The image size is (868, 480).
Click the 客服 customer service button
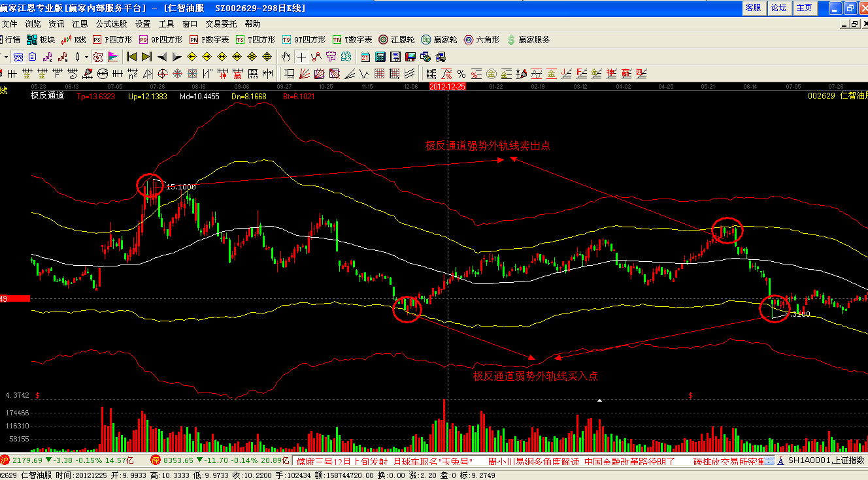[753, 8]
